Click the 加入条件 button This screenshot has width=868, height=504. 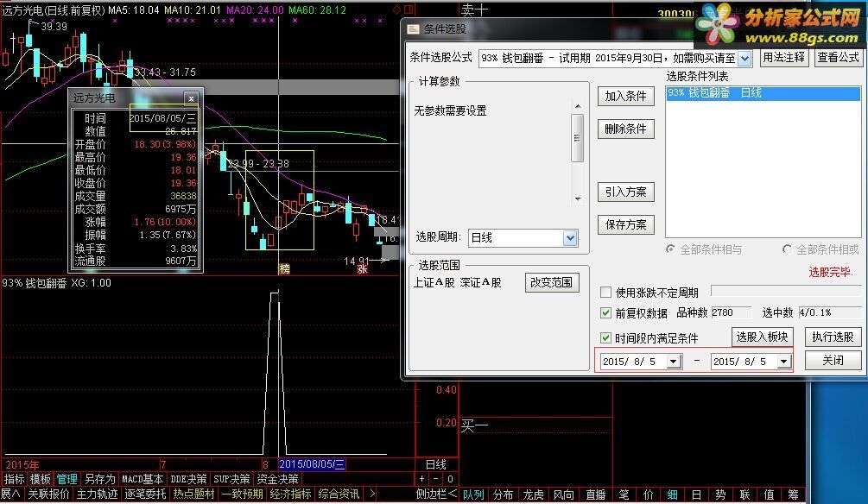[625, 97]
